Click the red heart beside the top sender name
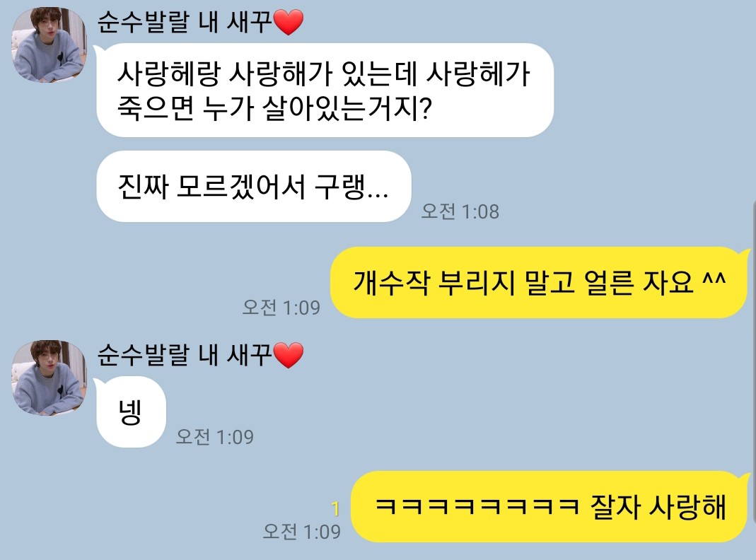Viewport: 756px width, 560px height. [x=289, y=23]
